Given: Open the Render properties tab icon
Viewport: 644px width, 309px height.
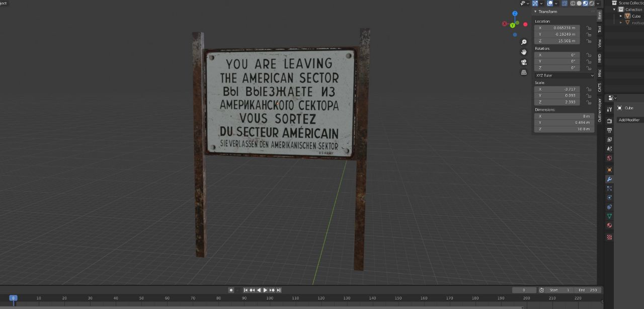Looking at the screenshot, I should [609, 121].
